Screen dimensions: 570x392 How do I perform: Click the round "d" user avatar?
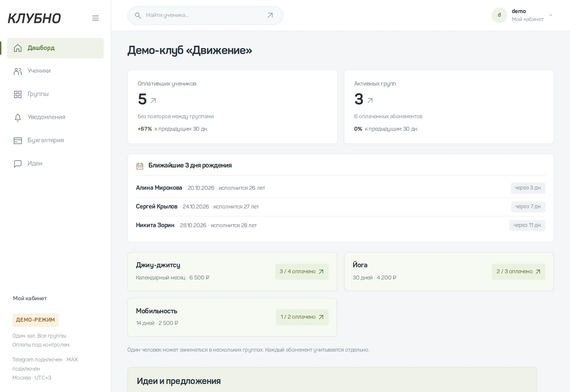coord(499,15)
